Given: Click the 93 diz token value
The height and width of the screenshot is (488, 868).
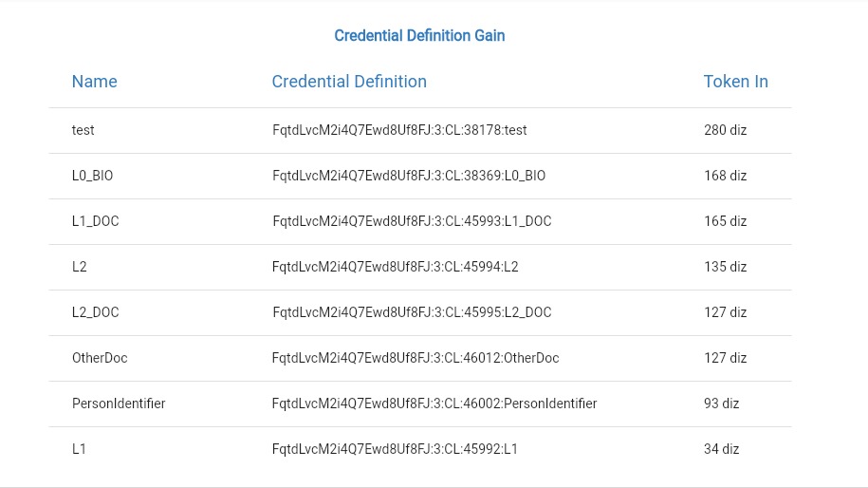Looking at the screenshot, I should tap(721, 404).
